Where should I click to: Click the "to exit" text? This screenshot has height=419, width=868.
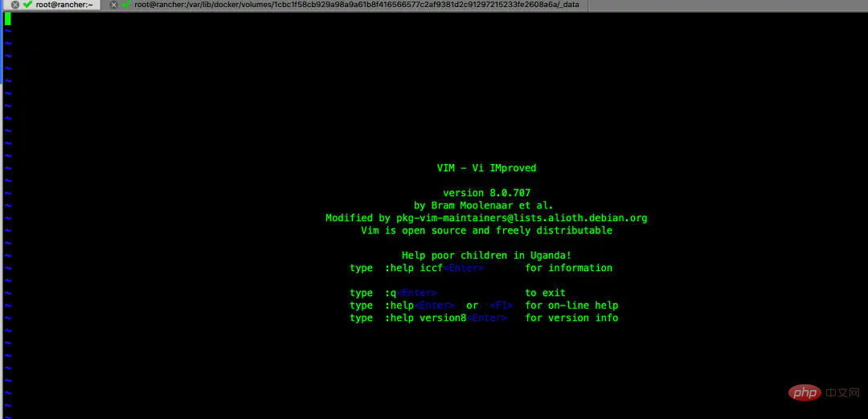pyautogui.click(x=545, y=294)
